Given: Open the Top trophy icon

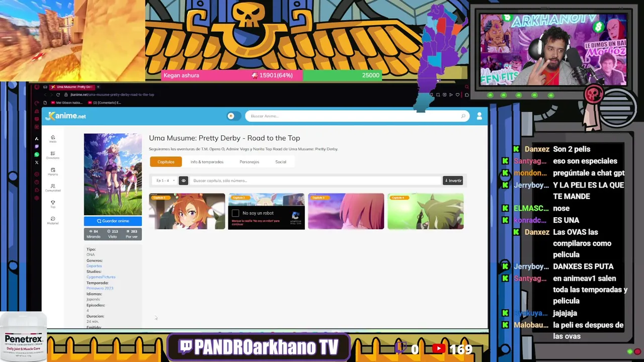Looking at the screenshot, I should pyautogui.click(x=53, y=204).
